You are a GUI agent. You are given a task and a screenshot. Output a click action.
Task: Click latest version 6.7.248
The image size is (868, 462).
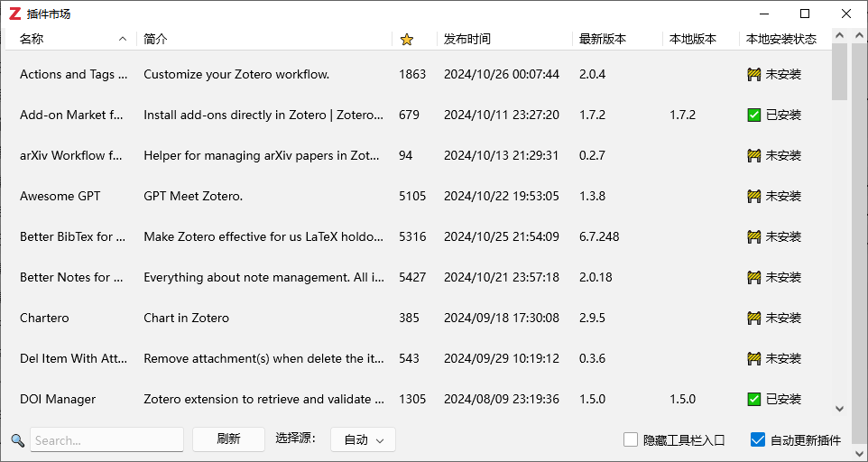point(599,236)
